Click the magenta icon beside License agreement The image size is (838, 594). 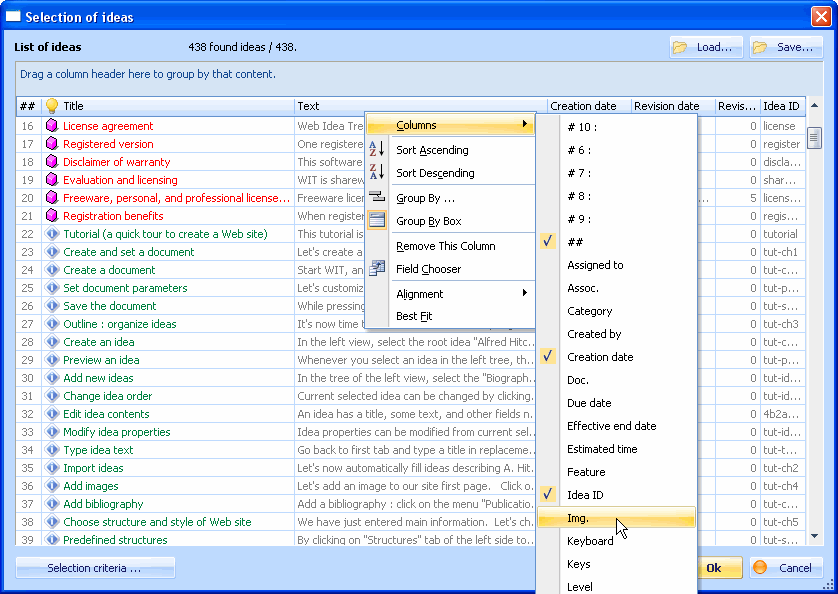pos(52,126)
